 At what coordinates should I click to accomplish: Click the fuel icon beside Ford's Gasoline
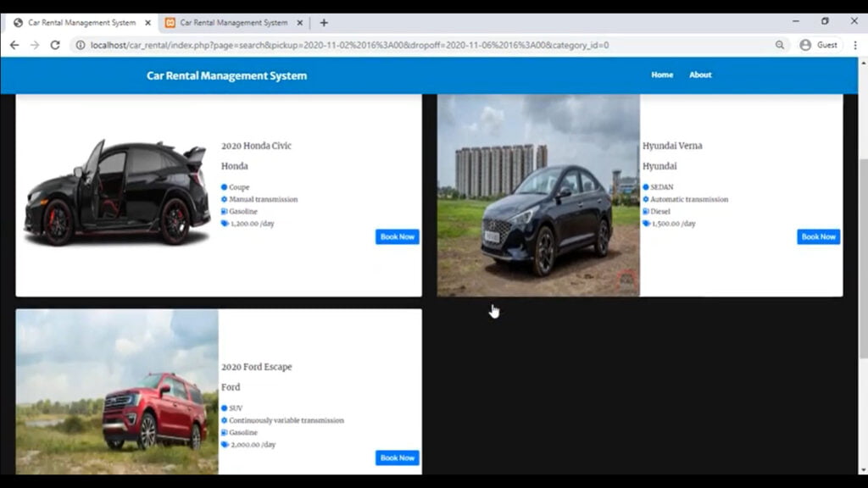pyautogui.click(x=224, y=432)
